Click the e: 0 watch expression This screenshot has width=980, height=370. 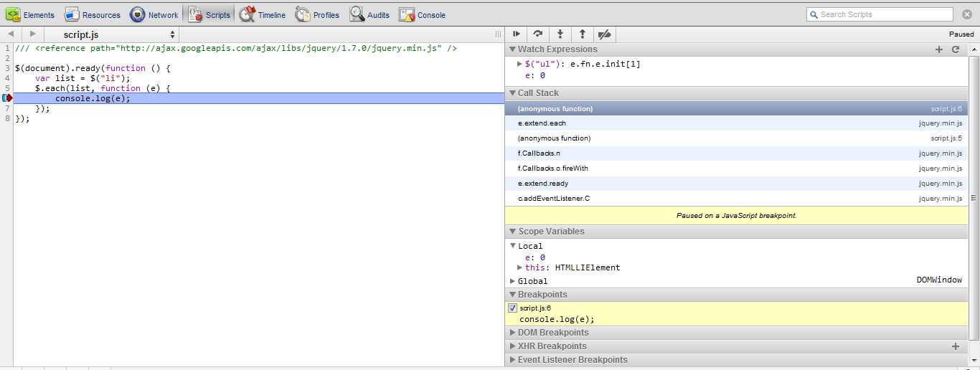(x=535, y=75)
